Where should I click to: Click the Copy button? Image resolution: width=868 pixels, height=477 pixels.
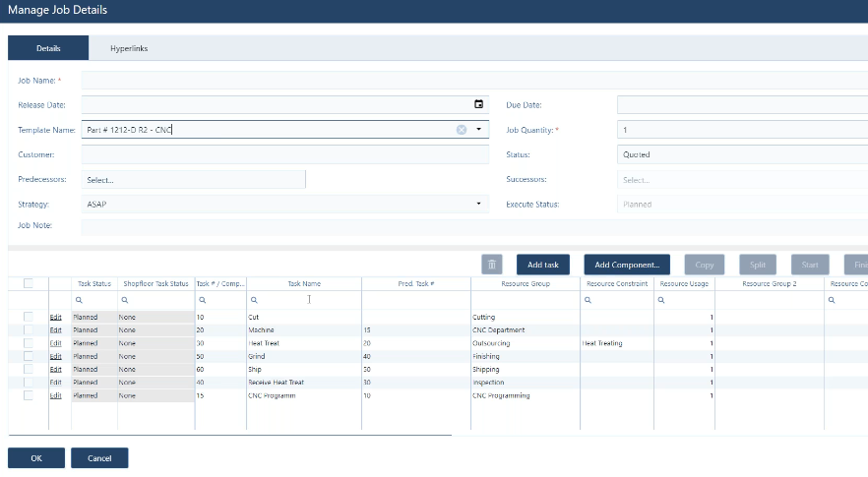(x=705, y=265)
